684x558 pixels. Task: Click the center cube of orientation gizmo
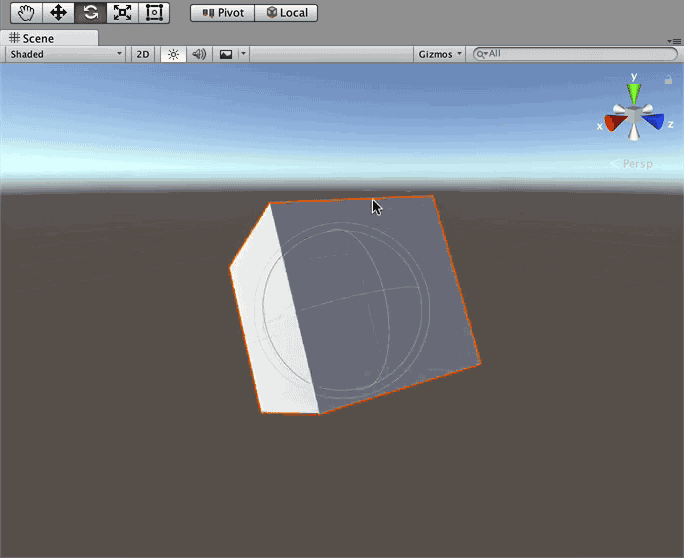point(634,115)
